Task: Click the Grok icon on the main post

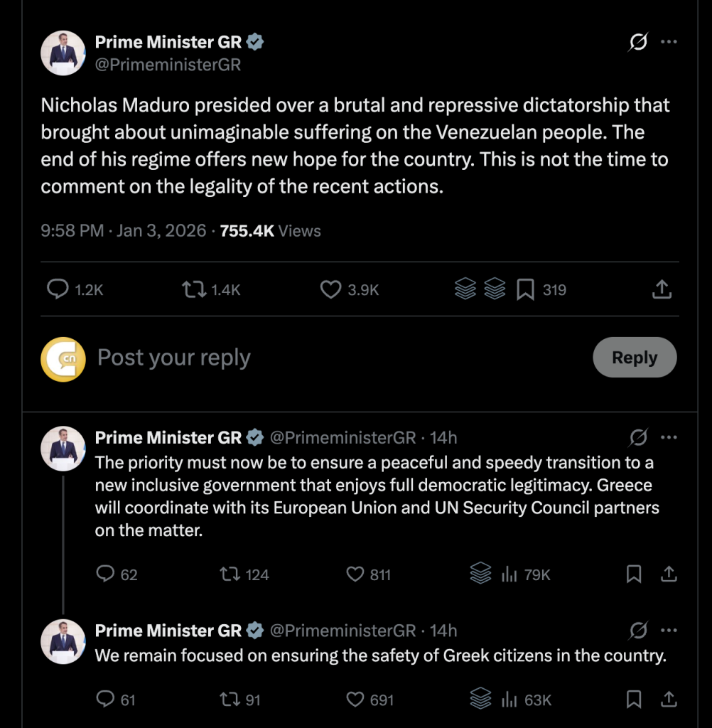Action: (x=638, y=42)
